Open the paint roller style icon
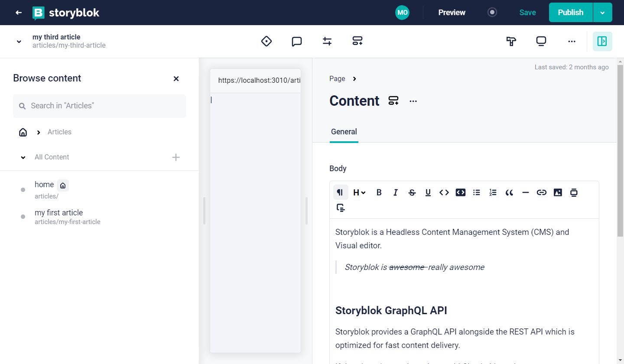The image size is (624, 364). point(511,41)
